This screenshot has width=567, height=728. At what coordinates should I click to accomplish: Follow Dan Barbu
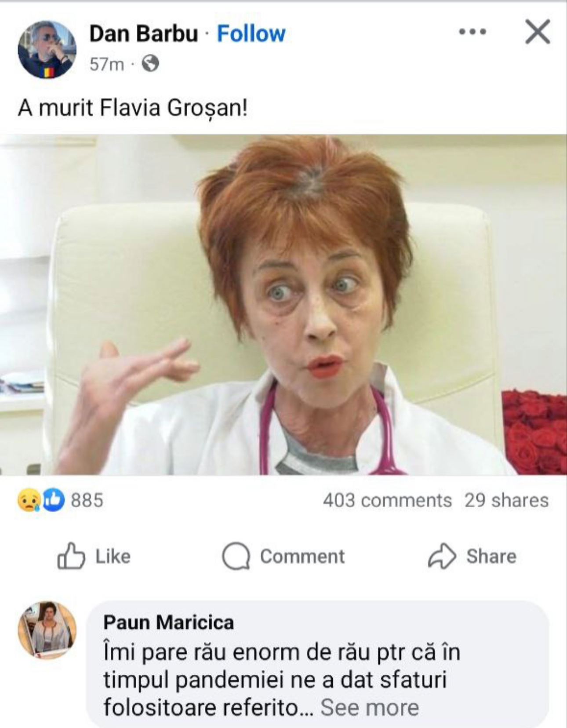[x=251, y=34]
